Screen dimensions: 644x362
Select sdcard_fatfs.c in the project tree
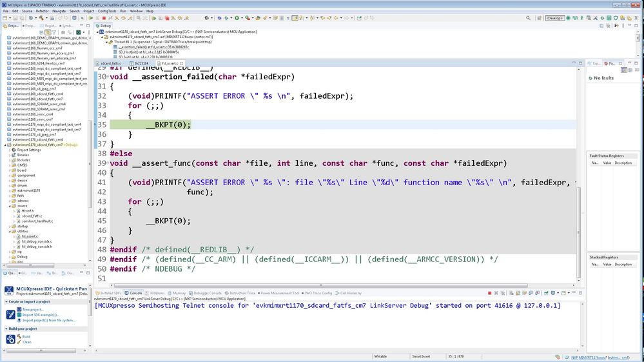pyautogui.click(x=32, y=216)
